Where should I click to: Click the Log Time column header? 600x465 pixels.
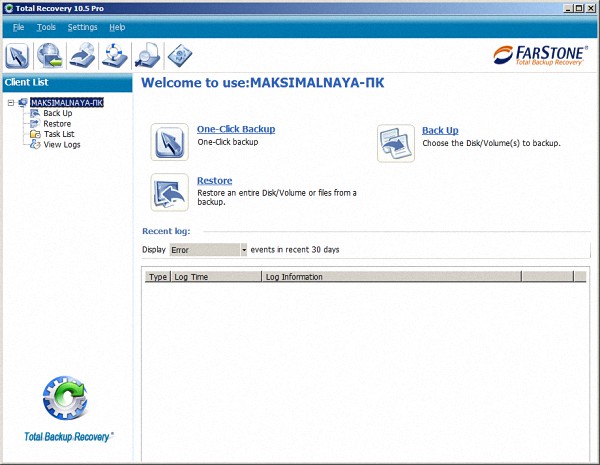point(191,276)
